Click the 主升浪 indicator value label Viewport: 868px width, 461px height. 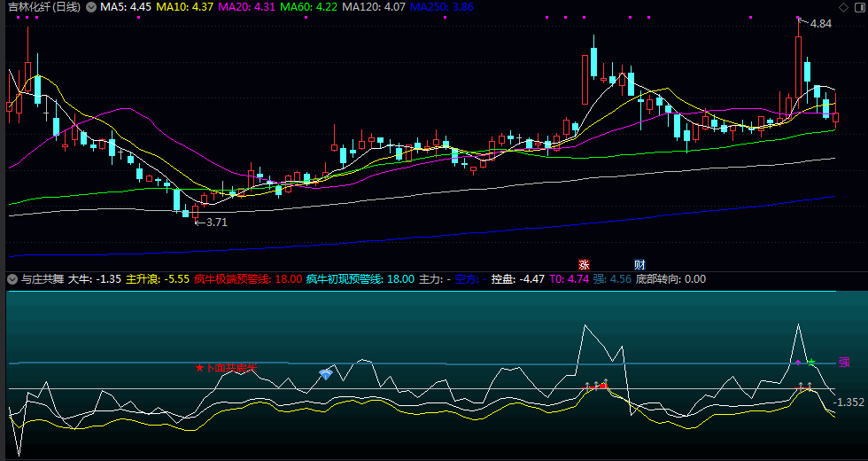(158, 279)
